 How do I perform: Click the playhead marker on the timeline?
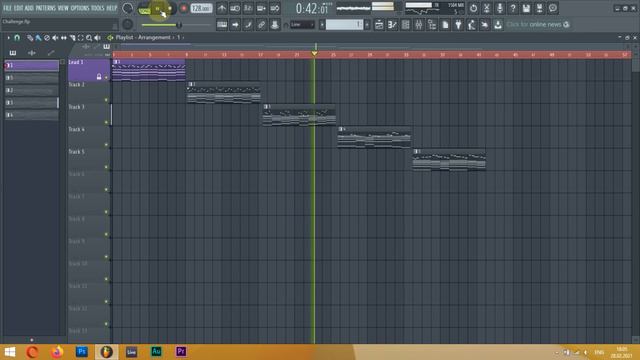tap(314, 53)
